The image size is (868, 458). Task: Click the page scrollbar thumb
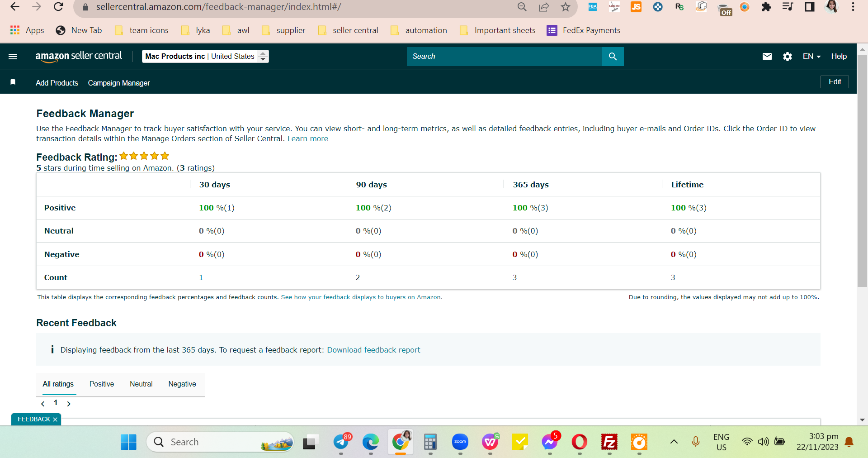pyautogui.click(x=862, y=171)
